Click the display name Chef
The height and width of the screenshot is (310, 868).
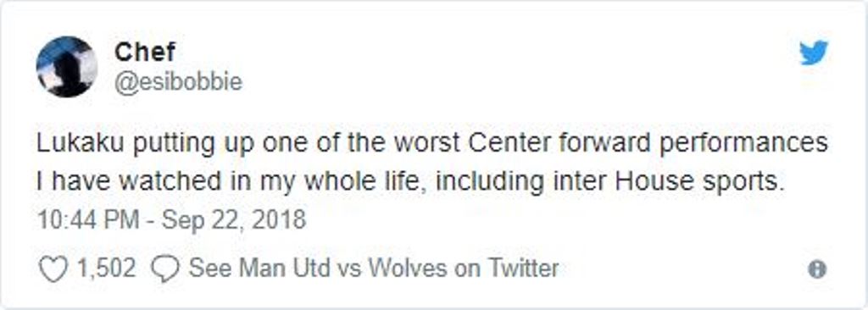click(145, 52)
